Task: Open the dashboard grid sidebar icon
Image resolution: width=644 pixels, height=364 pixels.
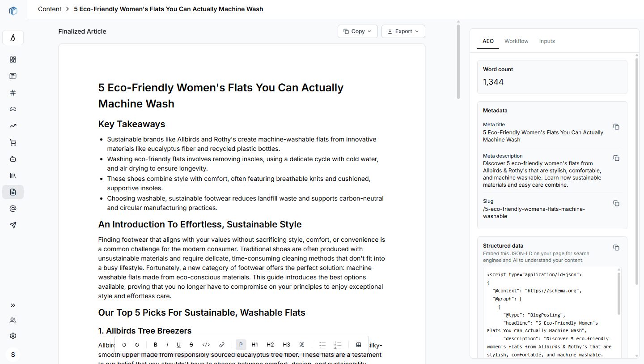Action: (x=13, y=60)
